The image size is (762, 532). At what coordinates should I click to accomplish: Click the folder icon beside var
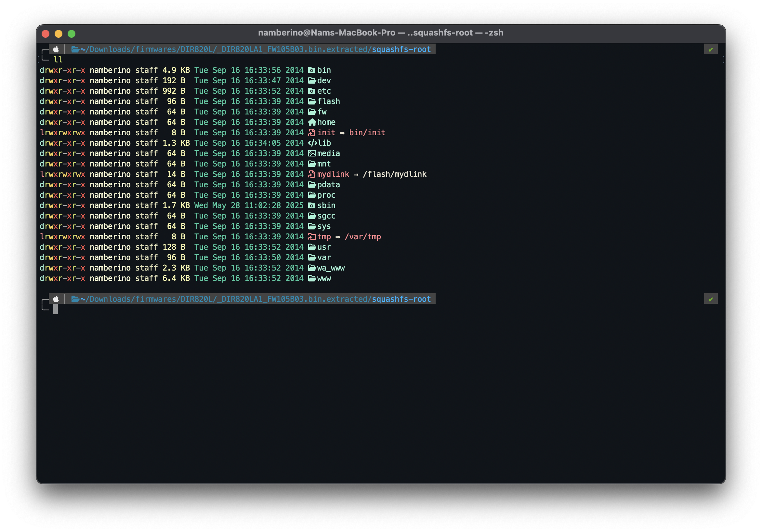click(312, 258)
